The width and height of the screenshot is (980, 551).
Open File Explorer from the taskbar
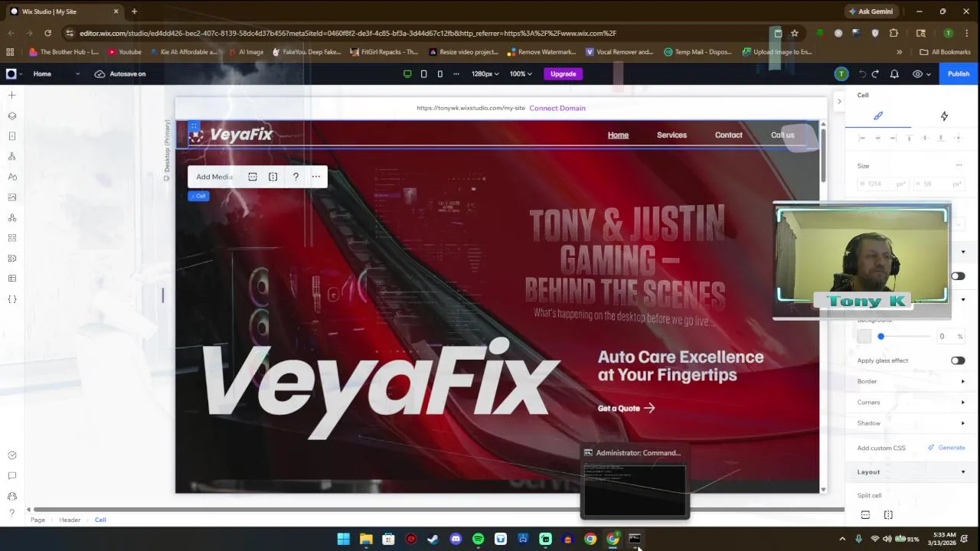(x=366, y=539)
